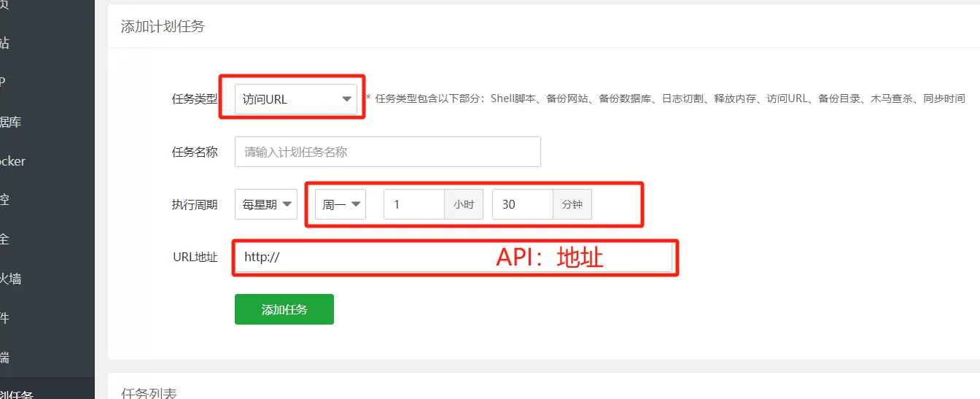Click the URL地址 label
Image resolution: width=980 pixels, height=399 pixels.
[x=195, y=257]
